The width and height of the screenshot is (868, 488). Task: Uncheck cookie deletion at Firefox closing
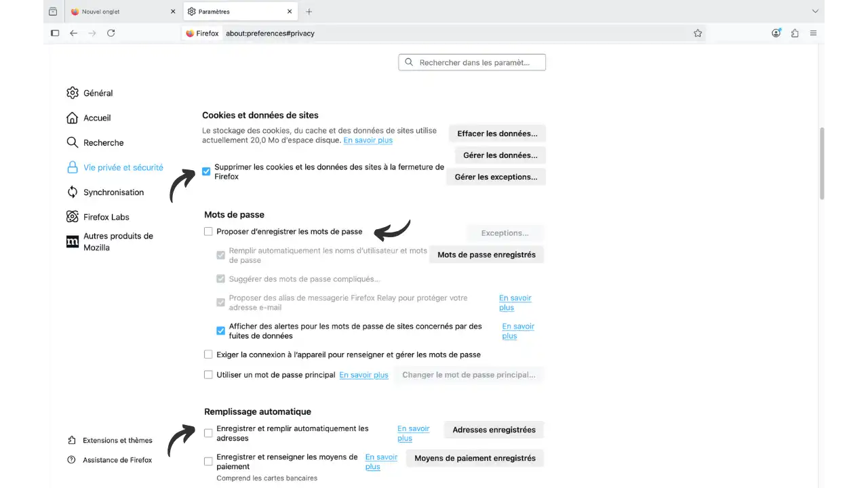click(206, 171)
